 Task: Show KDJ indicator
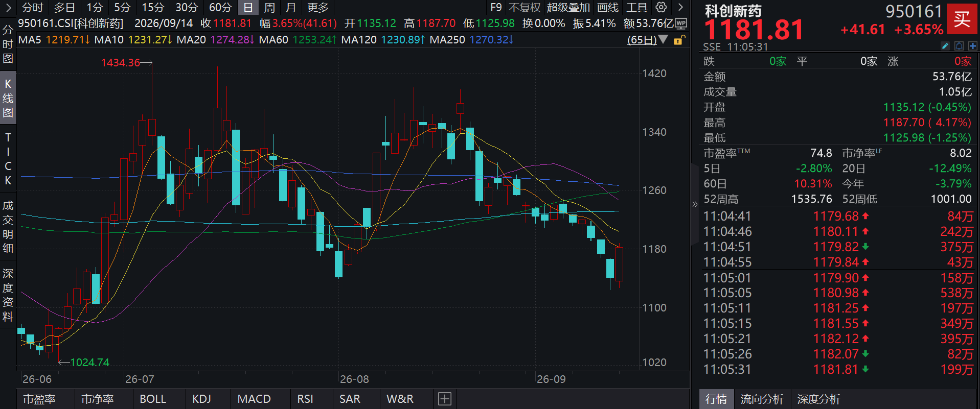[201, 399]
